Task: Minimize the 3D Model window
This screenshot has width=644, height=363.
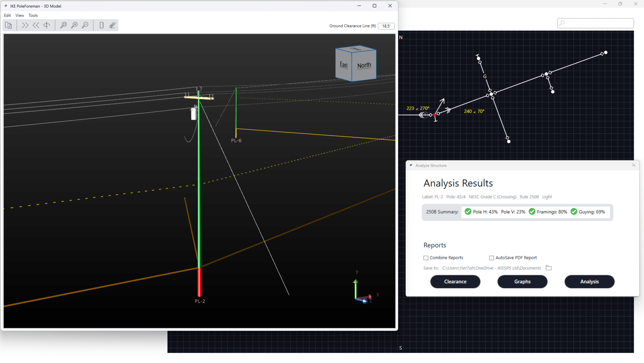Action: click(359, 6)
